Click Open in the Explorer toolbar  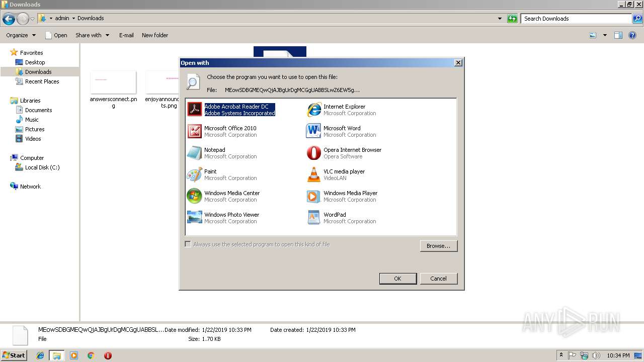pos(56,35)
